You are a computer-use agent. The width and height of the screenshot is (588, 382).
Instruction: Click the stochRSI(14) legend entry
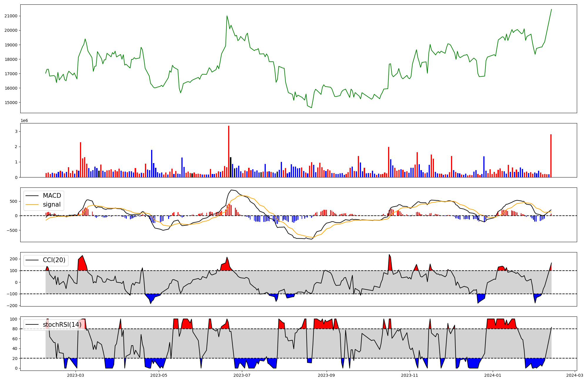coord(62,325)
